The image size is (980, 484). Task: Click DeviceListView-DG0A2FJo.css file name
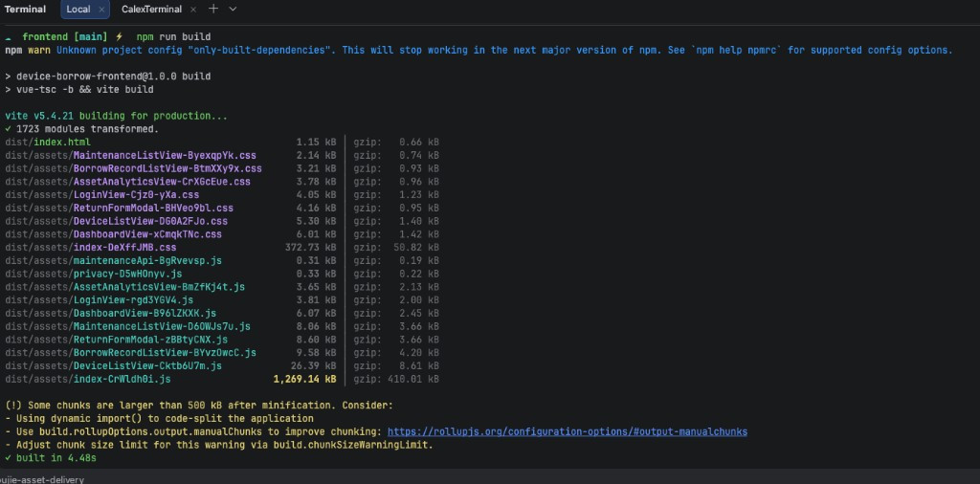(150, 221)
